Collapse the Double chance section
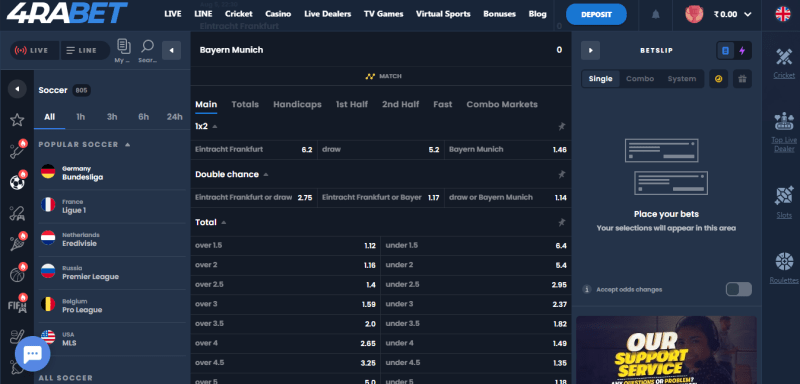The image size is (800, 384). (265, 174)
